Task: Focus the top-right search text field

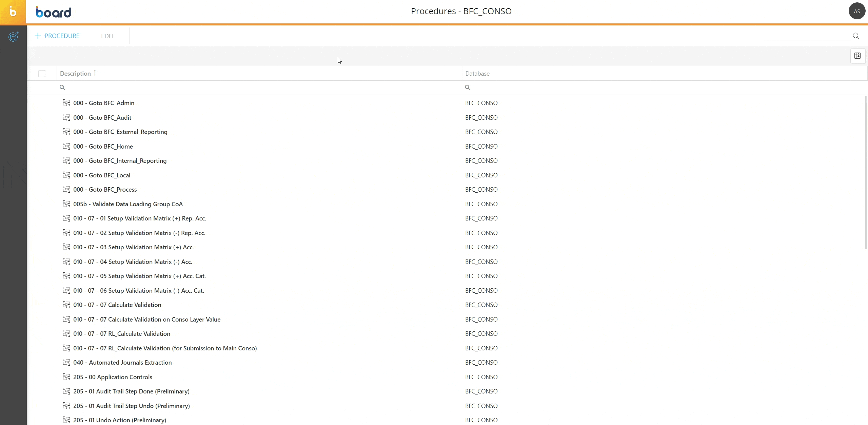Action: pyautogui.click(x=807, y=36)
